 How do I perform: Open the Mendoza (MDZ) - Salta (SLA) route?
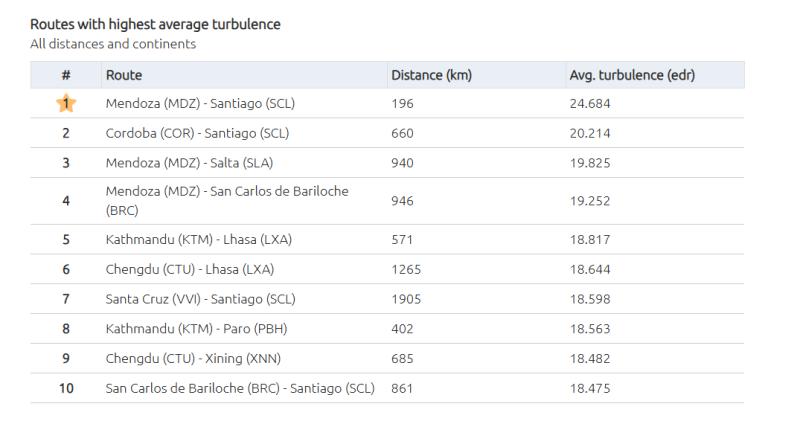pos(189,163)
